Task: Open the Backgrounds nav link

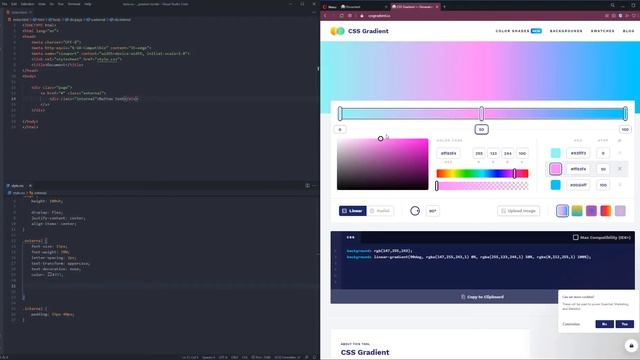Action: click(x=566, y=31)
